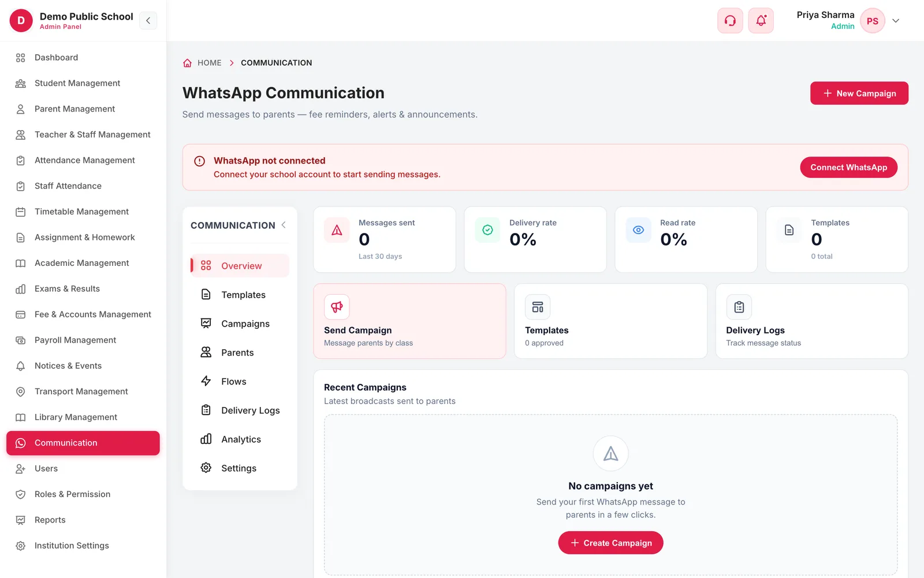Click the Dashboard grid icon in the sidebar

[x=20, y=58]
